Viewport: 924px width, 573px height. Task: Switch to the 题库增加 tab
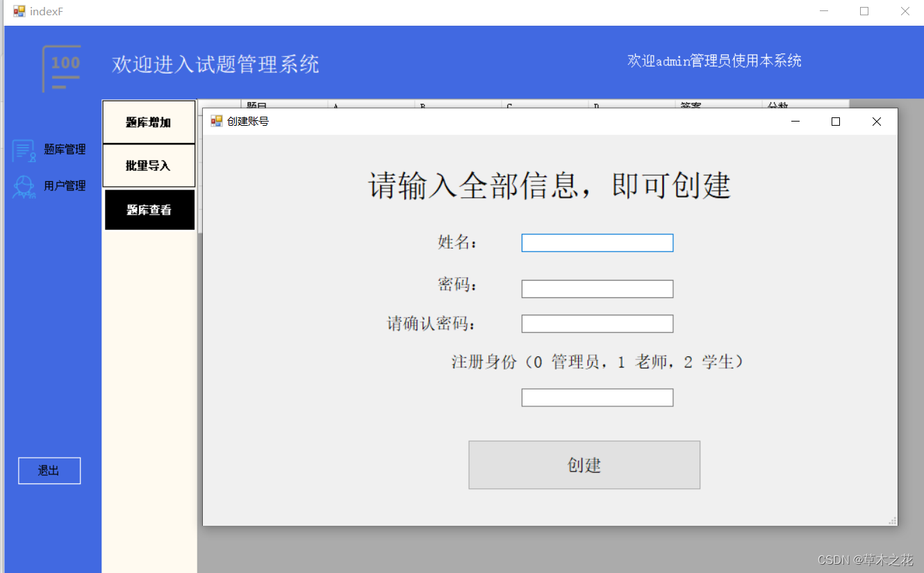click(149, 121)
